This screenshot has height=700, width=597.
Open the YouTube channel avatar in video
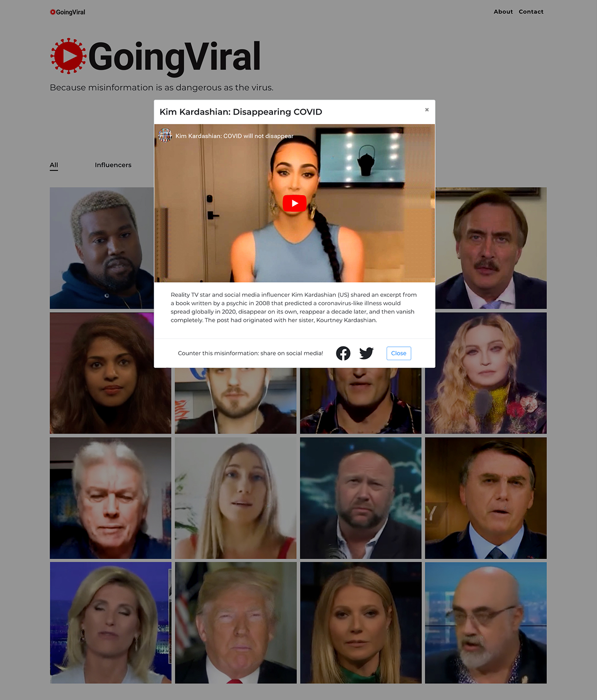click(165, 136)
